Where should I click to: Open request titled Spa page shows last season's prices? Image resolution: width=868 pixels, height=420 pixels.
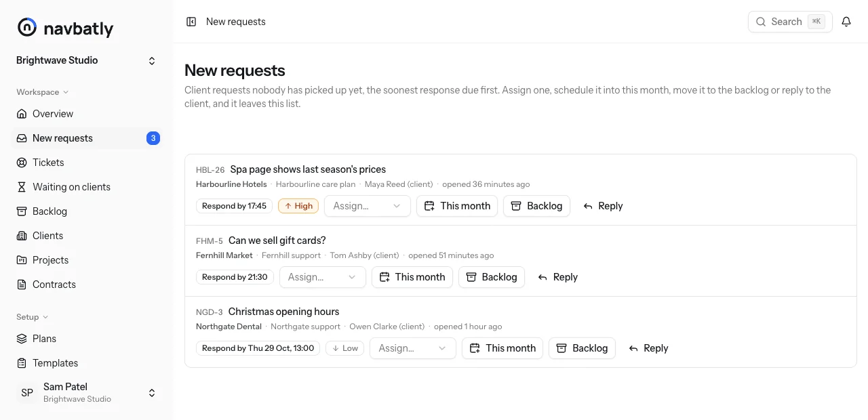click(308, 169)
